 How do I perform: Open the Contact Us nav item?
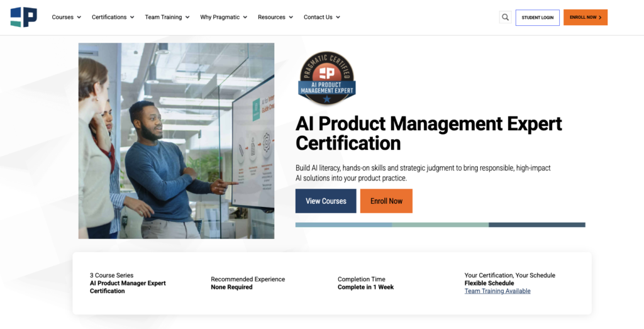coord(318,17)
